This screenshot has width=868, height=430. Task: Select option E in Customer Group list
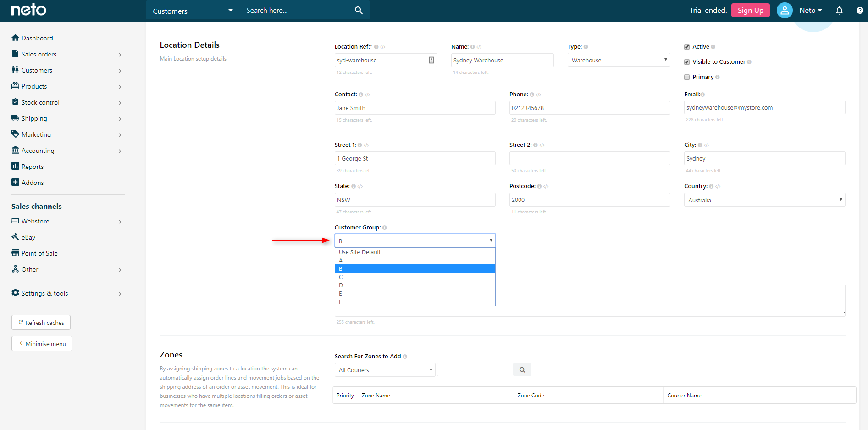pyautogui.click(x=415, y=293)
